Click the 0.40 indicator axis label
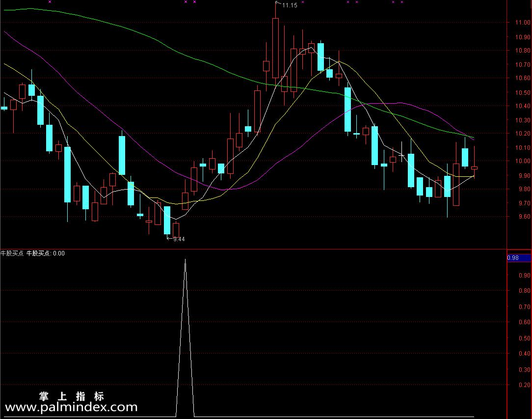The width and height of the screenshot is (532, 419). pos(525,354)
